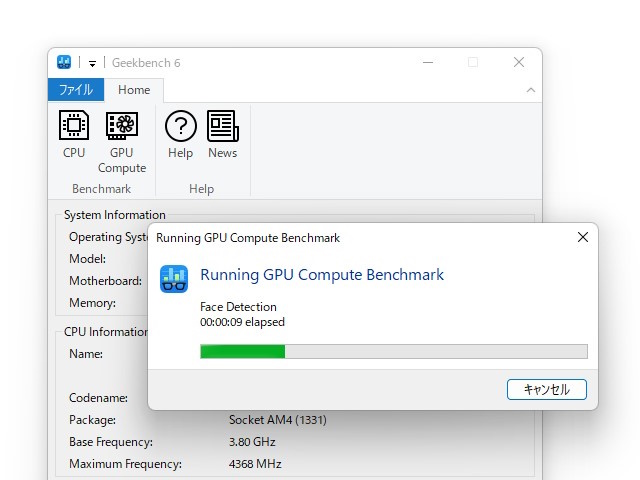Click the 'System Information' group heading
Screen dimensions: 640x480
[115, 215]
